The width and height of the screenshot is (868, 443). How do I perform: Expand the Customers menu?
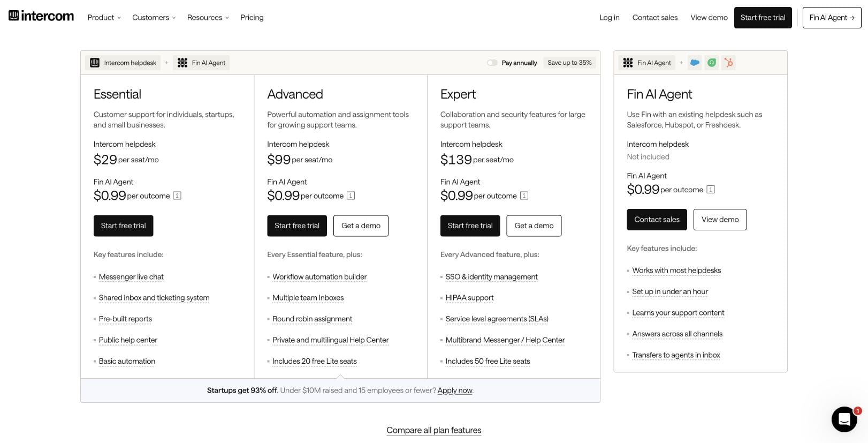154,17
